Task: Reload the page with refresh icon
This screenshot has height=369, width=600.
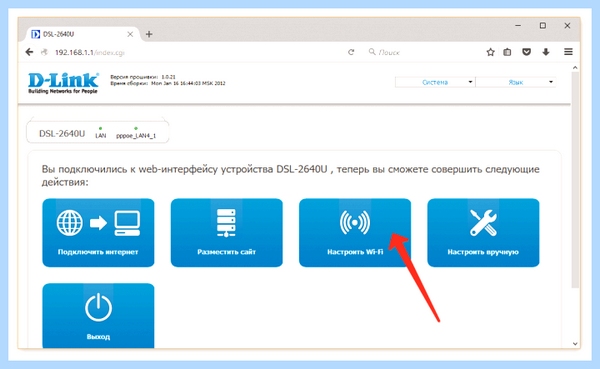Action: tap(351, 52)
